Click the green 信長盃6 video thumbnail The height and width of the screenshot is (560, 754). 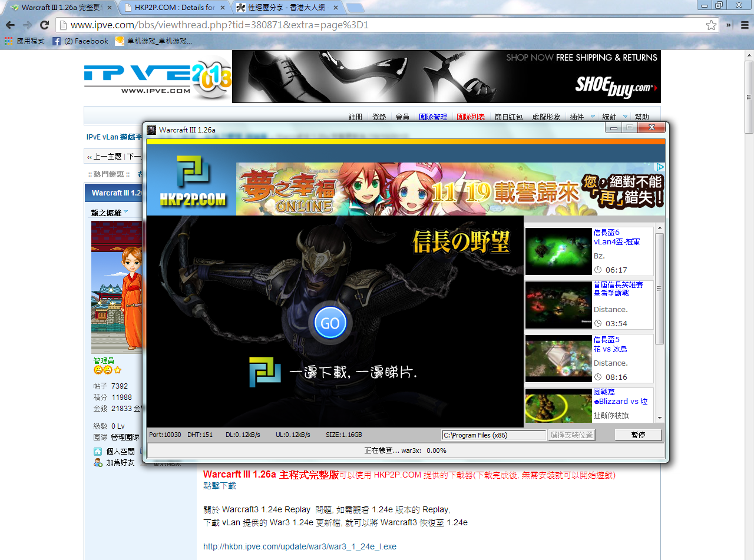coord(558,251)
